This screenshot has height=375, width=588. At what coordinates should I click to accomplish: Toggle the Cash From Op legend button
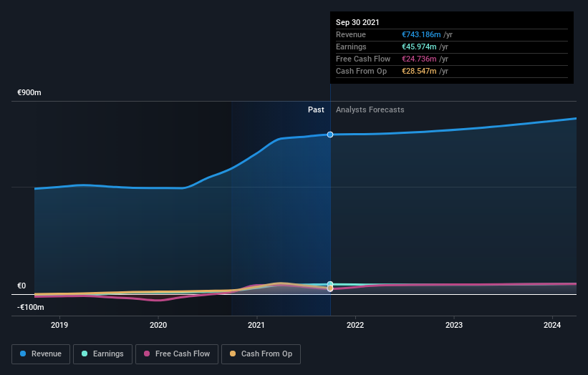click(261, 354)
